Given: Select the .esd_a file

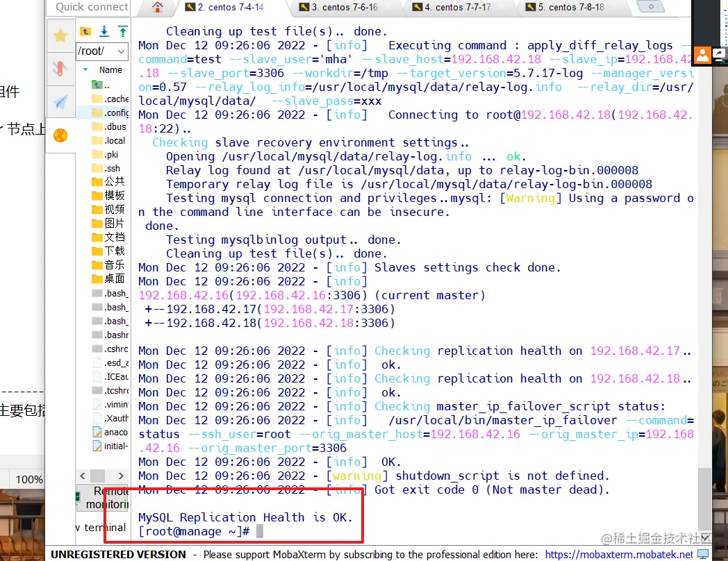Looking at the screenshot, I should pos(110,363).
